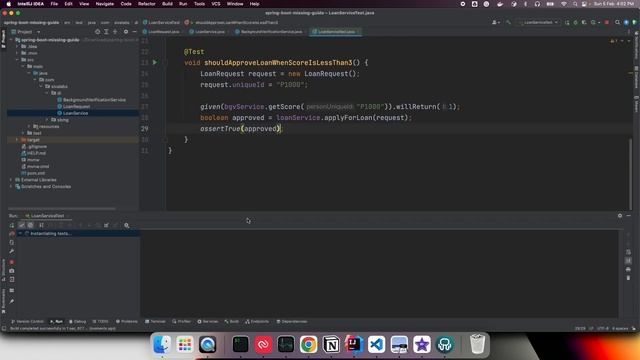Image resolution: width=640 pixels, height=360 pixels.
Task: Open the Debug tool window
Action: click(78, 322)
